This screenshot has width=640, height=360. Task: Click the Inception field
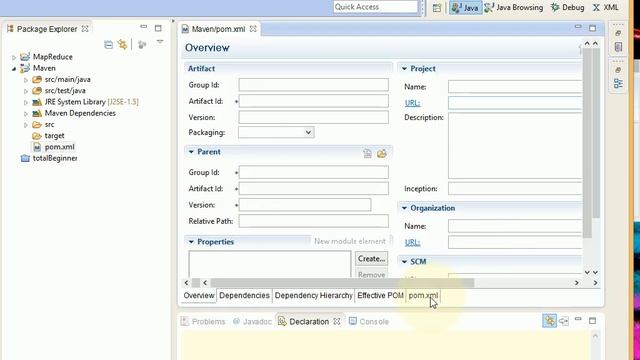pyautogui.click(x=515, y=189)
